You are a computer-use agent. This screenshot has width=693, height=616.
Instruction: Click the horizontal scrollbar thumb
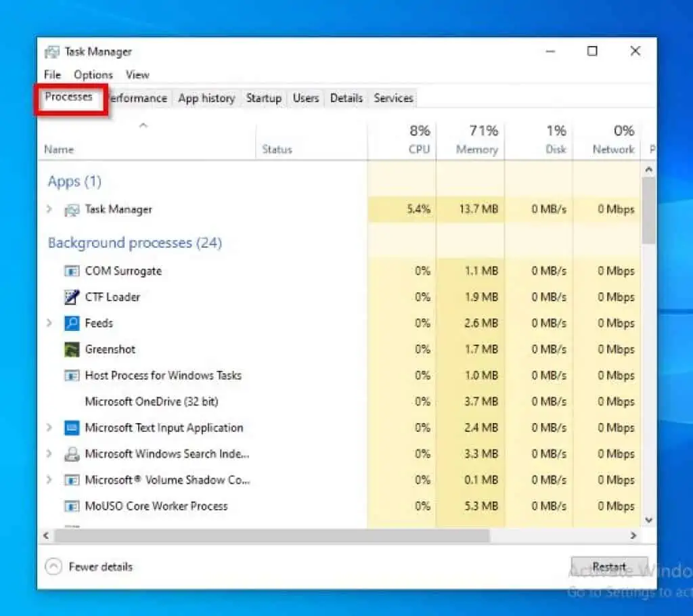click(272, 535)
